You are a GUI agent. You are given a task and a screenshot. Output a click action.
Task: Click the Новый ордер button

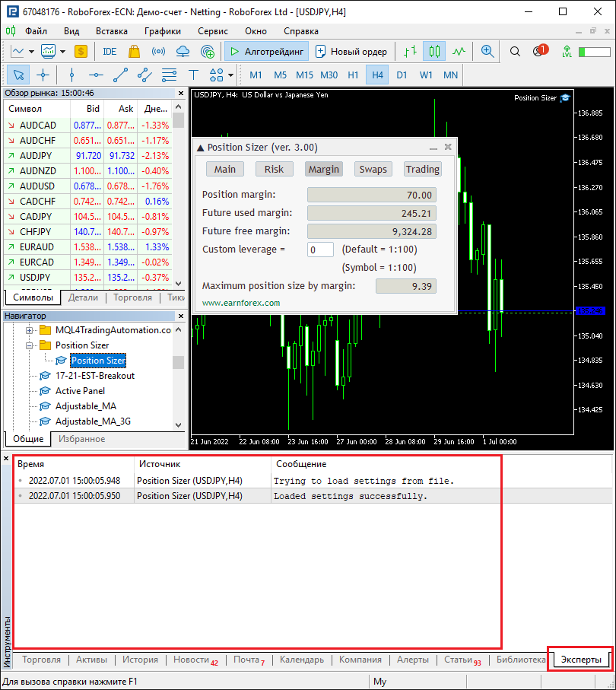351,52
